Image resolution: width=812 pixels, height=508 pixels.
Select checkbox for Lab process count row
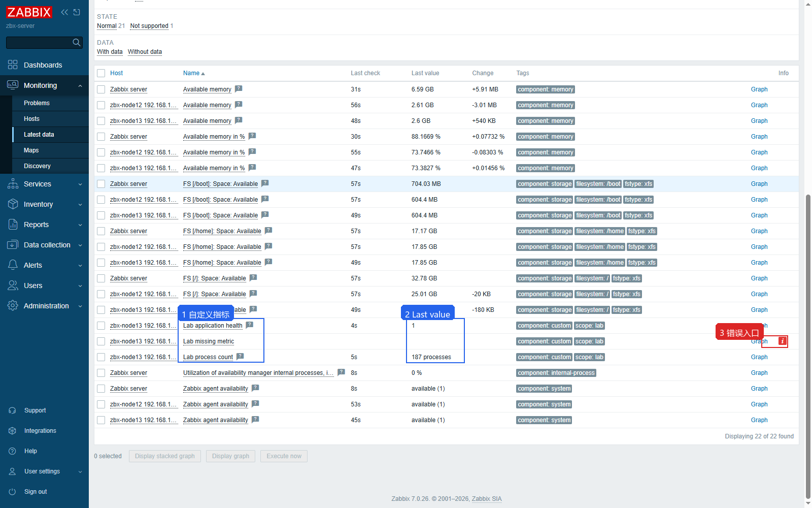101,357
